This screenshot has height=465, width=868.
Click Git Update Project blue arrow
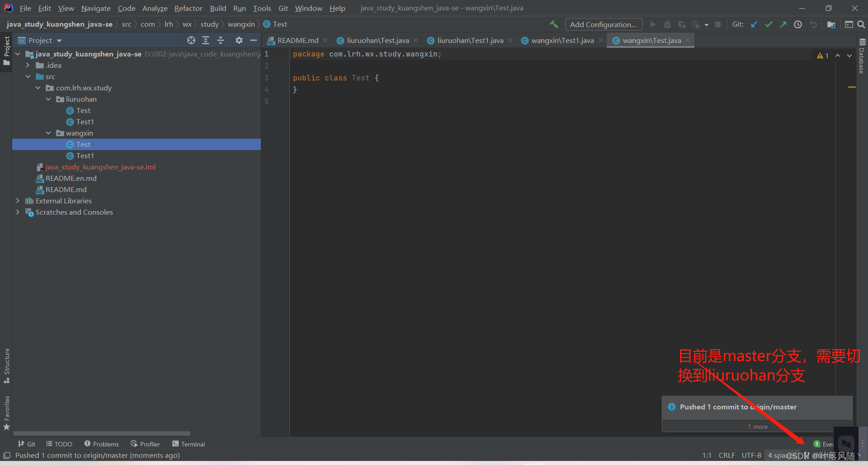[x=754, y=24]
